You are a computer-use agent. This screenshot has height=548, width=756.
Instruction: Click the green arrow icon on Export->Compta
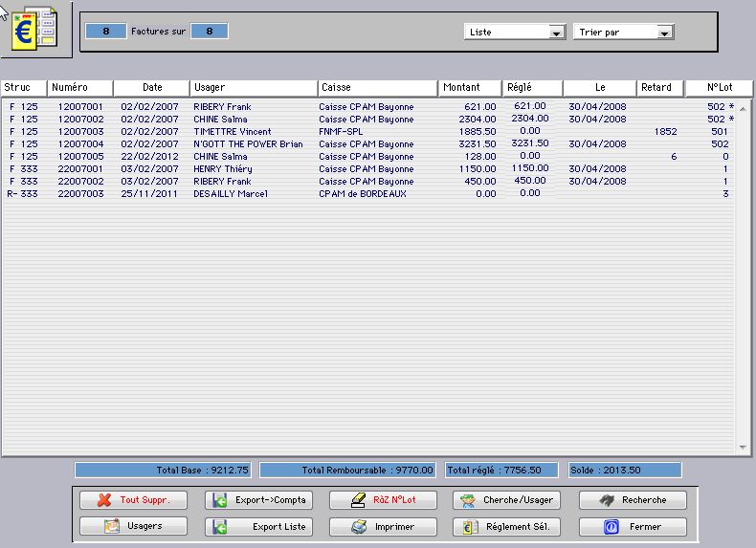(x=220, y=500)
